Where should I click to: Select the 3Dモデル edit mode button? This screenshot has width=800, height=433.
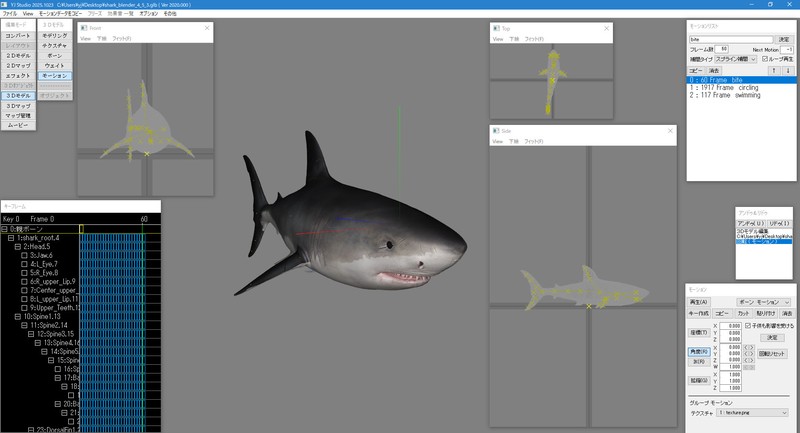[18, 96]
